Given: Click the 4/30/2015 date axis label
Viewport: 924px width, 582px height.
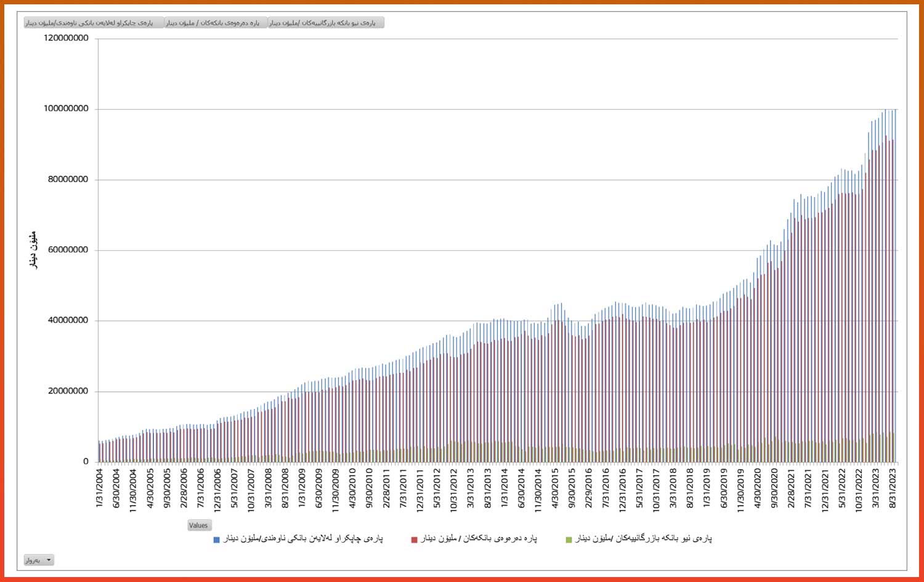Looking at the screenshot, I should pos(556,489).
